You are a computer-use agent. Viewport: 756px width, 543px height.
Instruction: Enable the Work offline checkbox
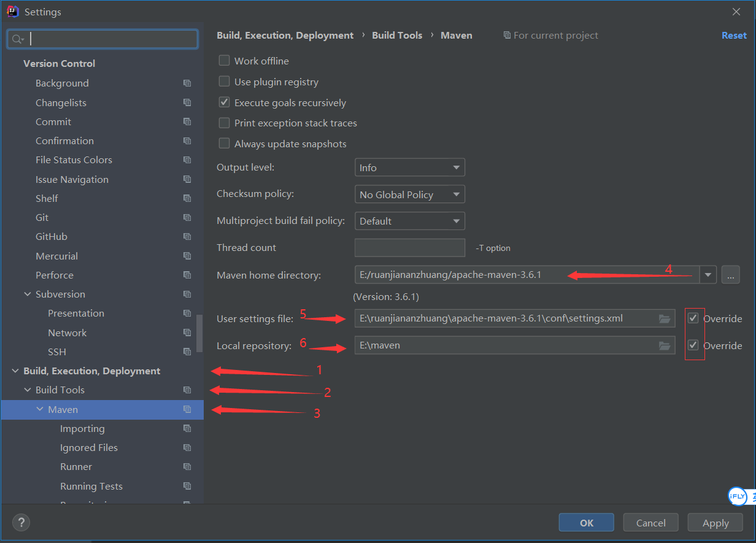225,61
